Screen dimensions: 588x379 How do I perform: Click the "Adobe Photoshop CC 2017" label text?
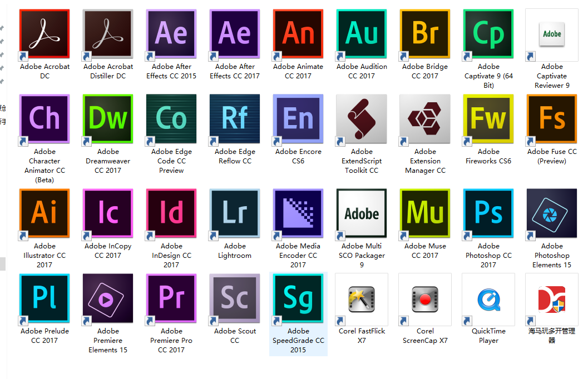coord(488,256)
